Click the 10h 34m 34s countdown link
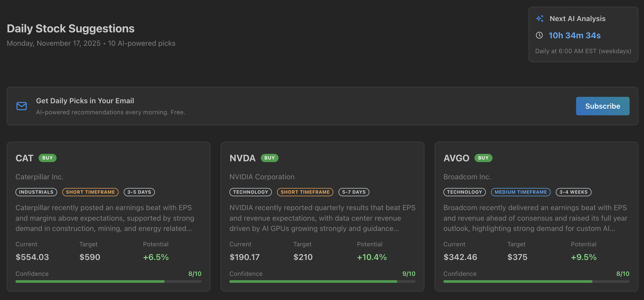 click(575, 35)
